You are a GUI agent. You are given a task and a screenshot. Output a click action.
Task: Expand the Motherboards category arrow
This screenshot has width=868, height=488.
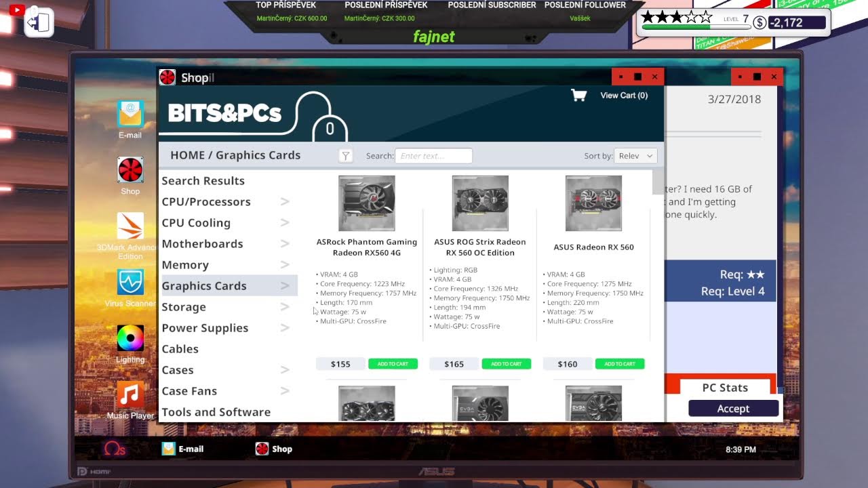click(x=285, y=244)
